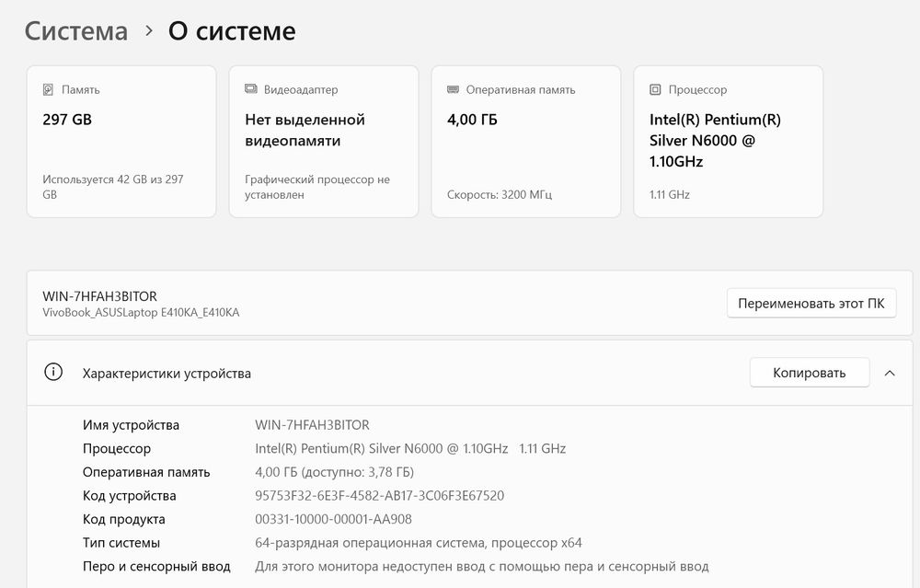Click the Оперативная память RAM icon
Image resolution: width=920 pixels, height=588 pixels.
[x=453, y=90]
